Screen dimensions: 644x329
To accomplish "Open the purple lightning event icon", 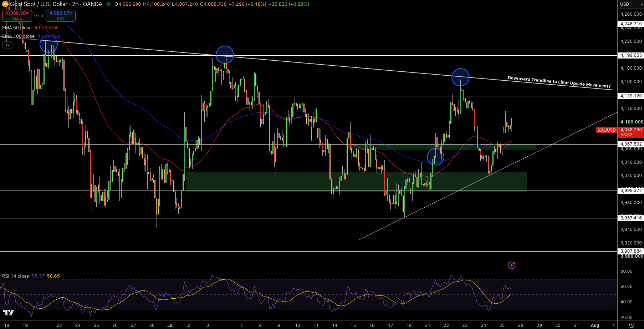I will (511, 265).
